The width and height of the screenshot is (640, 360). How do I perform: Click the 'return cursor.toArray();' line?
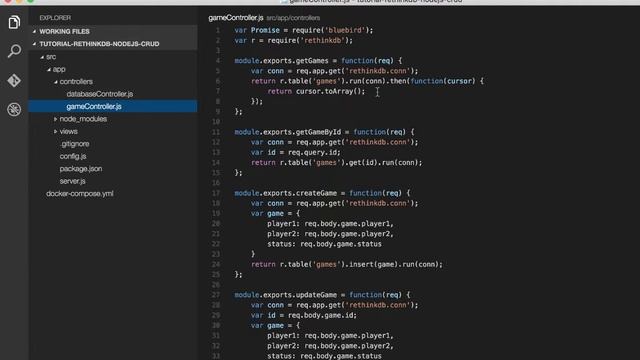point(316,91)
